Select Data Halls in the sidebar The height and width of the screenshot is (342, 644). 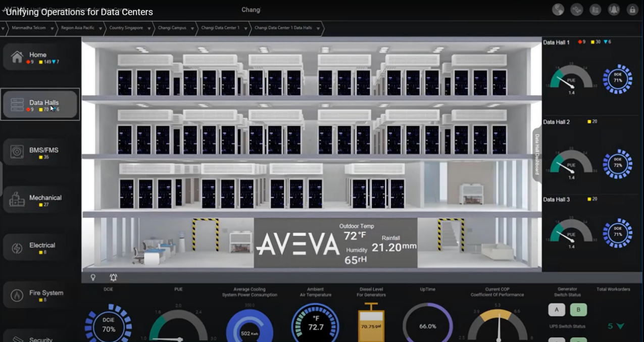coord(40,105)
